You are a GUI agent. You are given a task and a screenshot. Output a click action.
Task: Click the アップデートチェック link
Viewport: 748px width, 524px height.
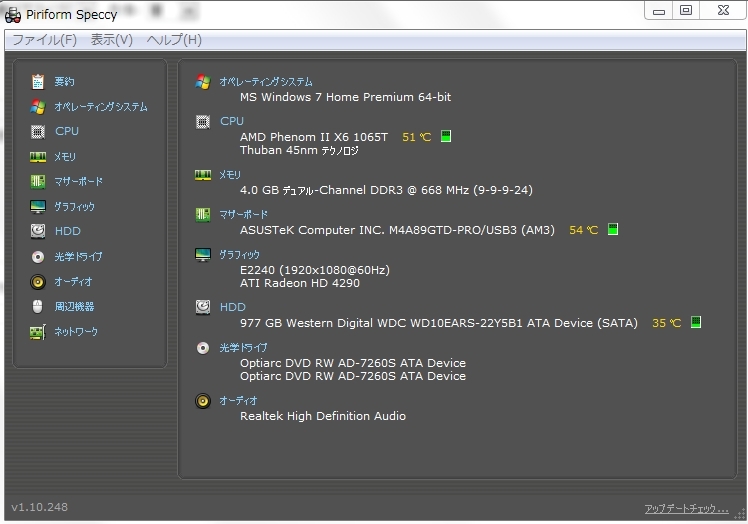tap(686, 509)
